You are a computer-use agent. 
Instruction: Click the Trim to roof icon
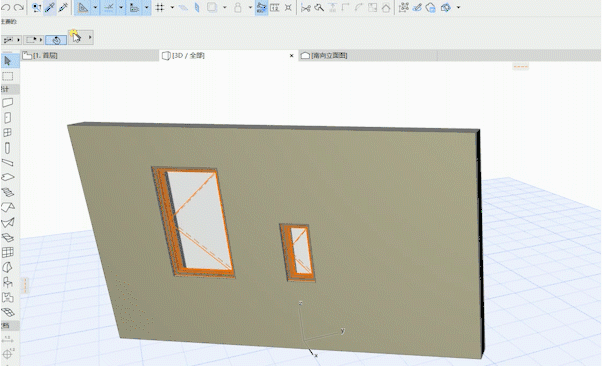tap(332, 7)
